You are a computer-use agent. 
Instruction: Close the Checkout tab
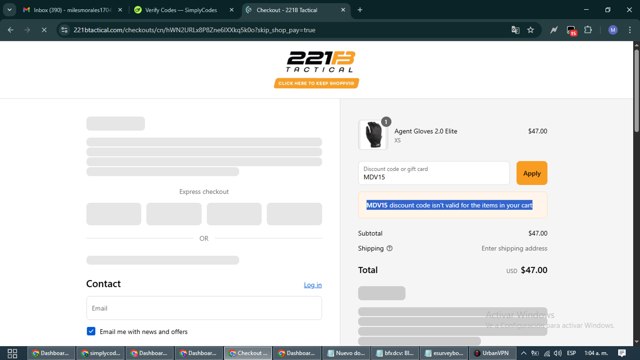tap(343, 10)
